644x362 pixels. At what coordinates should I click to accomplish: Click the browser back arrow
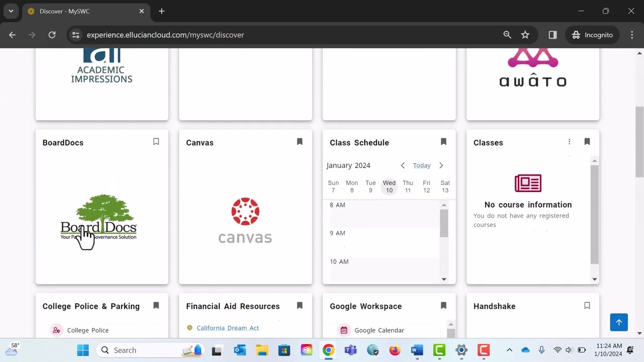[12, 35]
